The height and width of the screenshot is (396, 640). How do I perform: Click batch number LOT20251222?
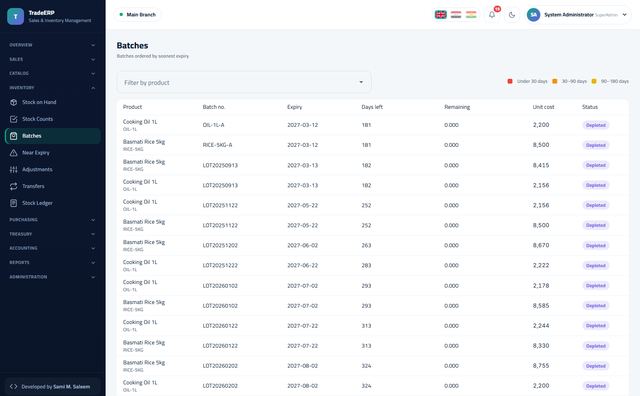point(220,265)
